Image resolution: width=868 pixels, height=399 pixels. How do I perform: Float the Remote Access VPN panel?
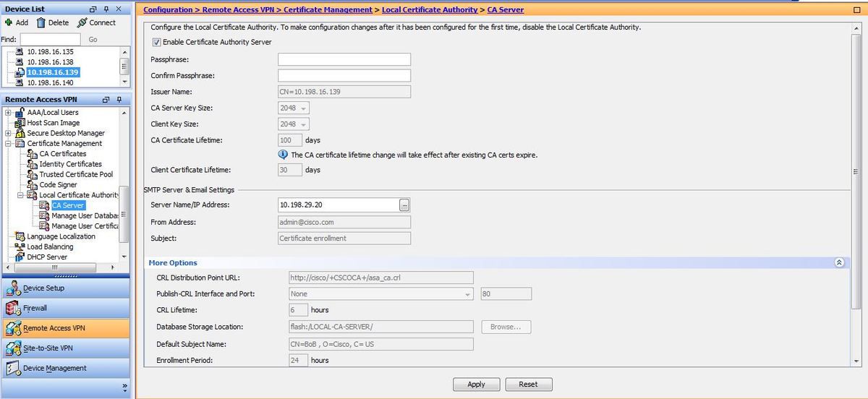(106, 100)
